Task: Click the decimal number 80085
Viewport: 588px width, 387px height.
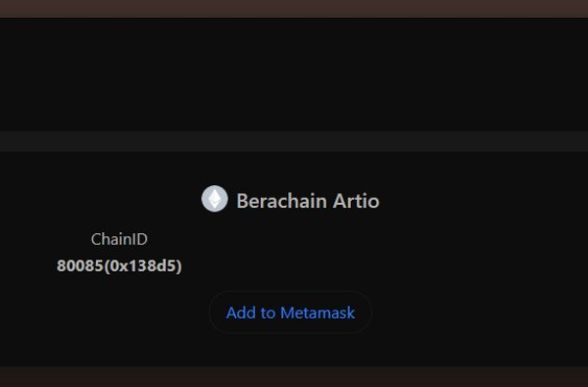Action: coord(80,266)
